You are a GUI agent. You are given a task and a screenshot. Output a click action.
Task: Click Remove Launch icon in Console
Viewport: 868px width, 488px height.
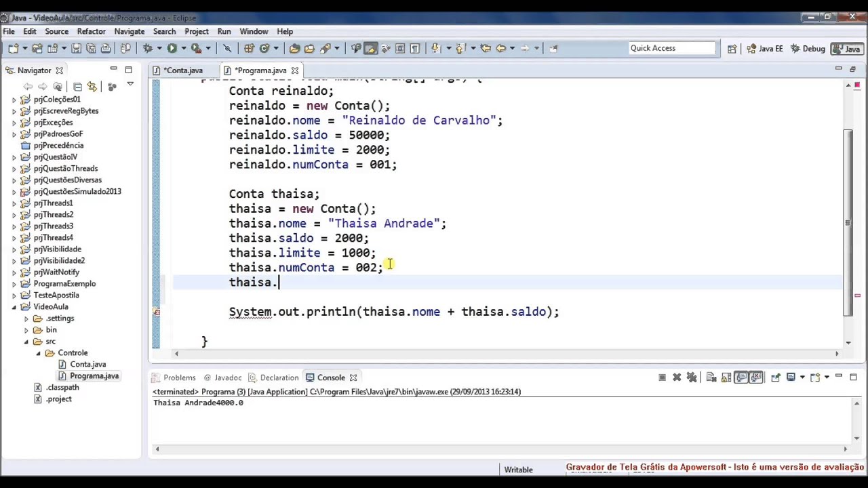(676, 378)
